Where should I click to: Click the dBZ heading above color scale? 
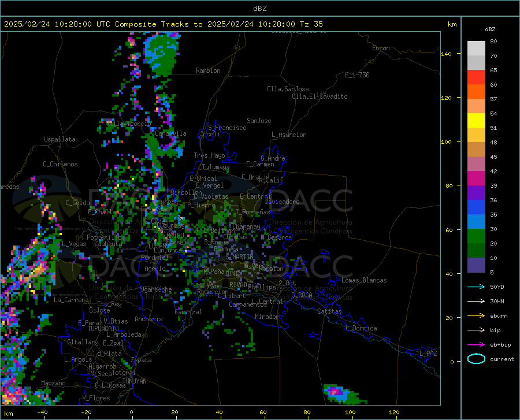[x=490, y=29]
